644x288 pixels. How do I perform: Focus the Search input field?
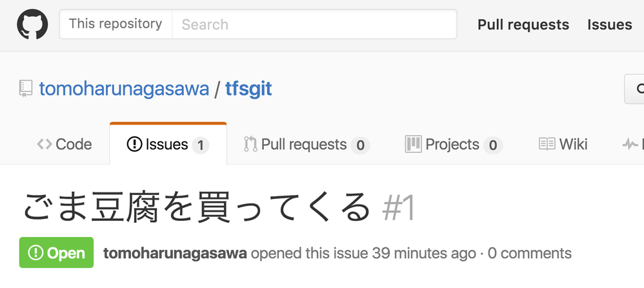coord(314,25)
